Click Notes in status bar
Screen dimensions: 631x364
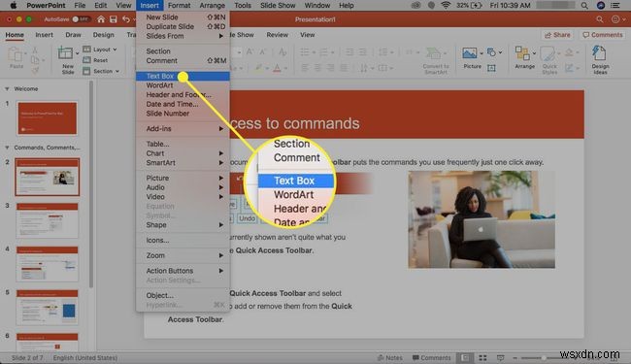[389, 357]
